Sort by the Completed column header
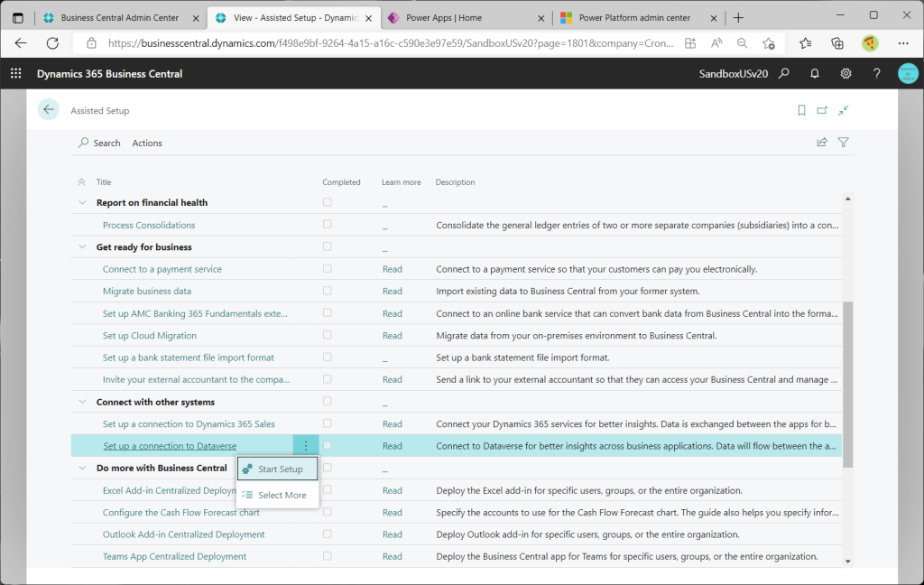924x585 pixels. 341,182
